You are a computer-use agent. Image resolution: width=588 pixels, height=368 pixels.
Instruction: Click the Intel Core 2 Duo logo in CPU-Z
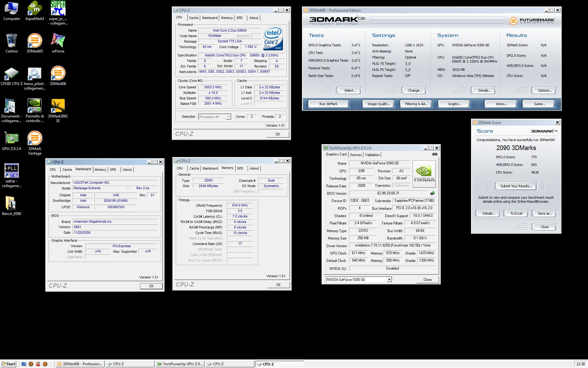pos(273,39)
